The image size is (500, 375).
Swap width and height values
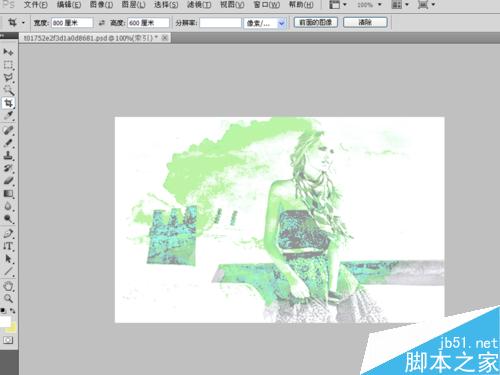102,23
